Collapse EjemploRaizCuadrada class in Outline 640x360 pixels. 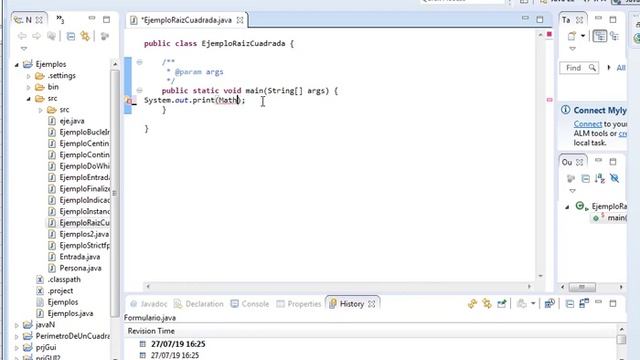tap(567, 207)
